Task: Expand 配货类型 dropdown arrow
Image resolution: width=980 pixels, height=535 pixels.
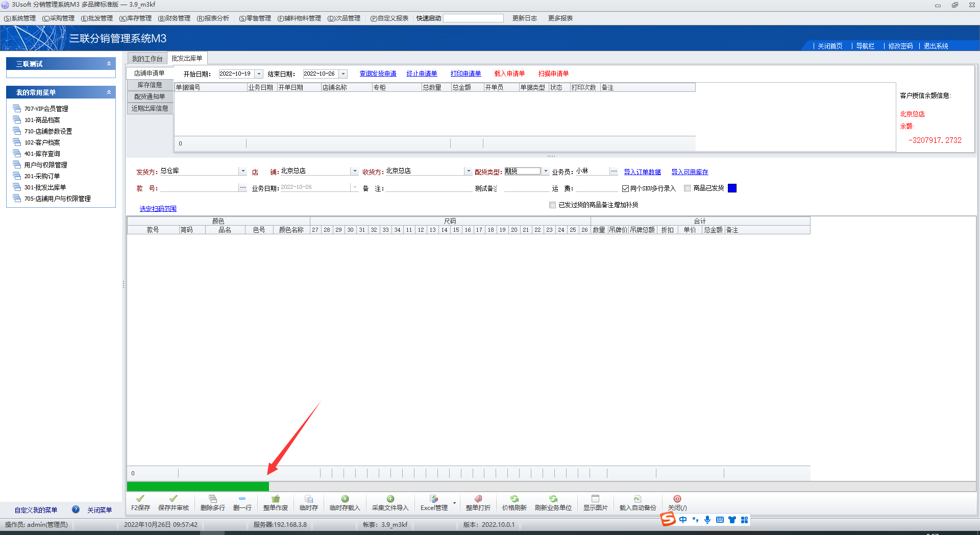Action: pyautogui.click(x=546, y=171)
